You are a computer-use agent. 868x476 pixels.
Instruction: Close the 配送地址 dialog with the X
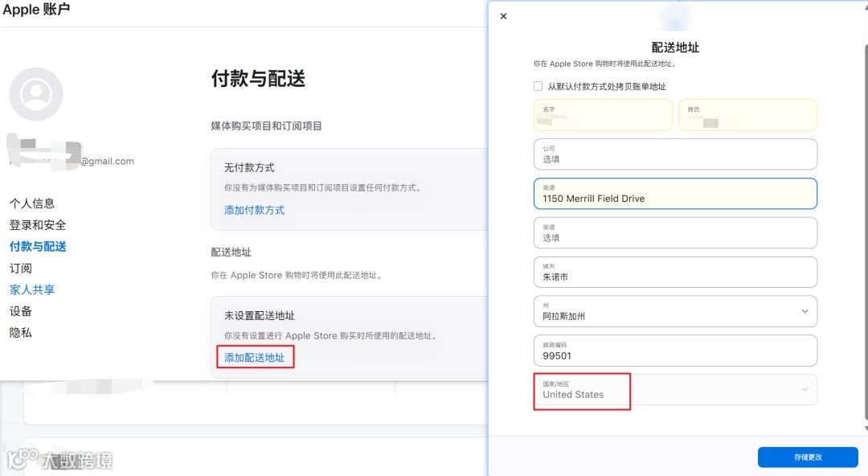[503, 16]
